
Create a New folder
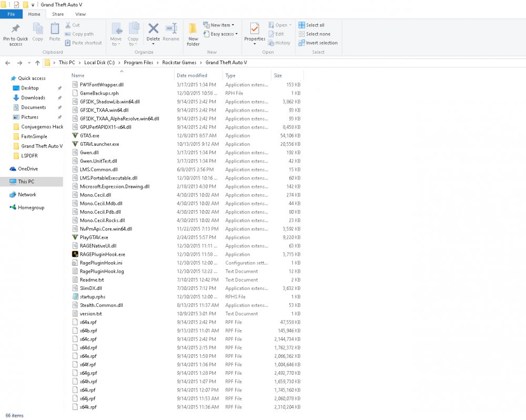[x=193, y=34]
